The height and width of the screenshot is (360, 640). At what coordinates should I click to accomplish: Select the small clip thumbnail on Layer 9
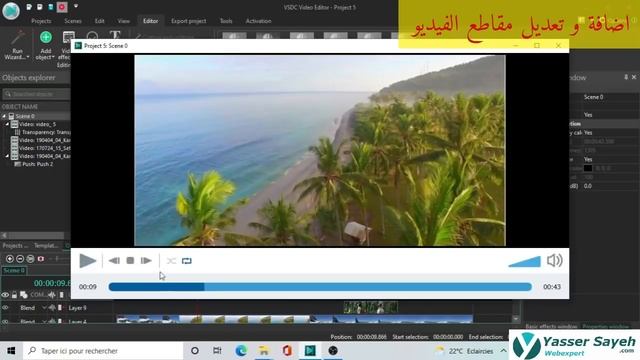pos(371,307)
